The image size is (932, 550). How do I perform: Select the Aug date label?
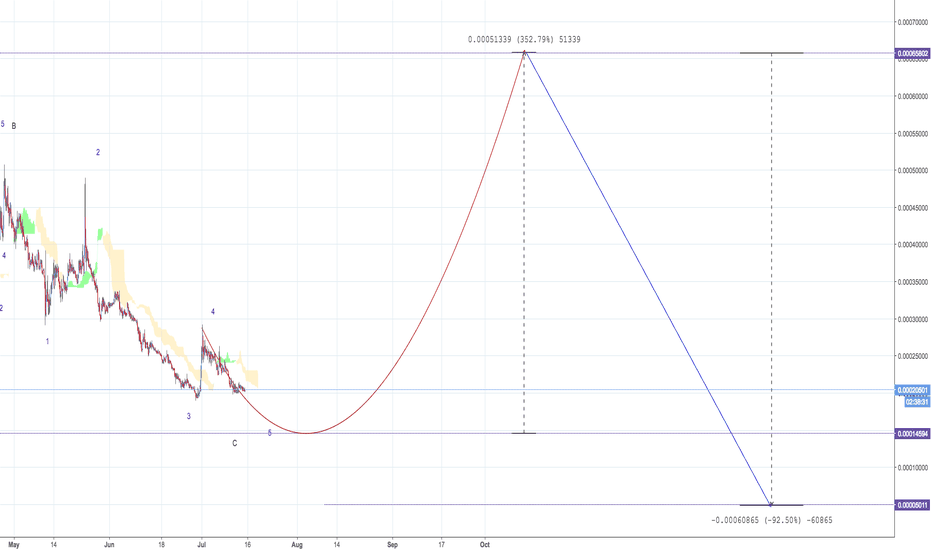click(x=297, y=544)
